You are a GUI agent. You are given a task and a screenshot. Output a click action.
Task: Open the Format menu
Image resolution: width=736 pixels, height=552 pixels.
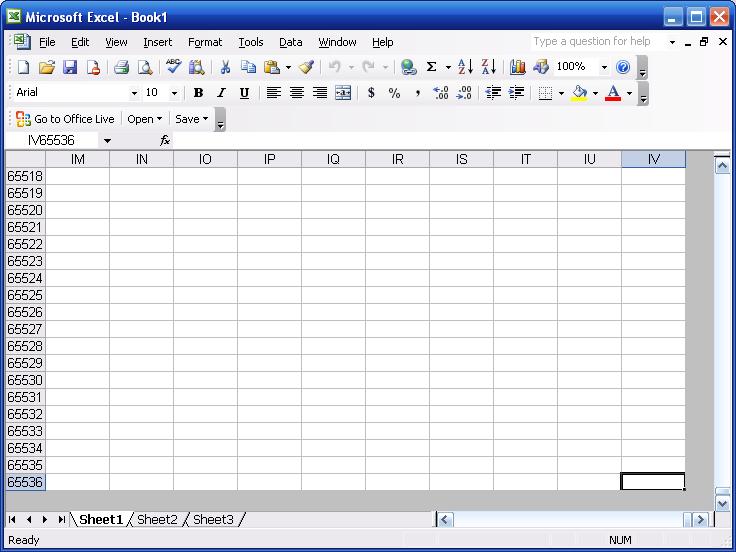click(205, 42)
